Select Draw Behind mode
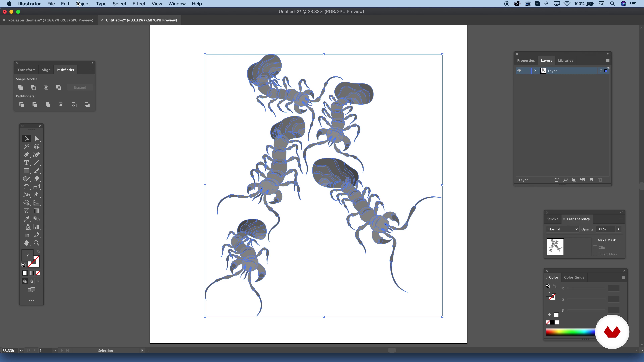Image resolution: width=644 pixels, height=362 pixels. point(32,281)
